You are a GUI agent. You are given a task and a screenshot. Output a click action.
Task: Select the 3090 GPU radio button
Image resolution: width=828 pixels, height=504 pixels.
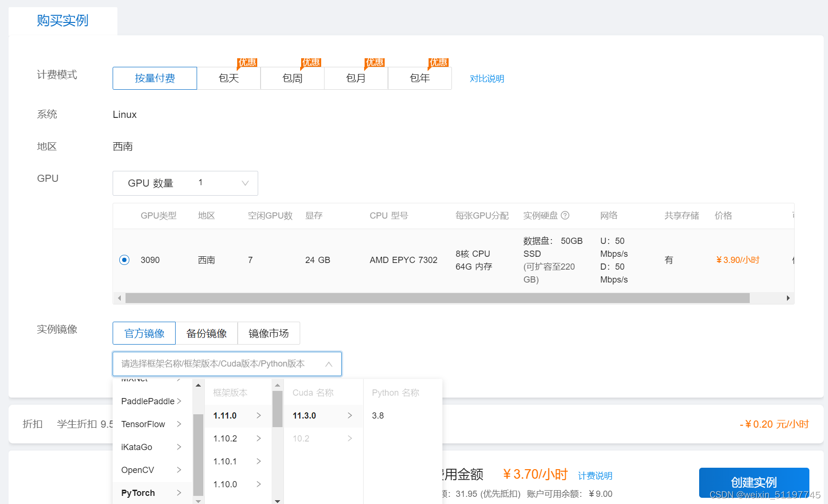(x=125, y=260)
